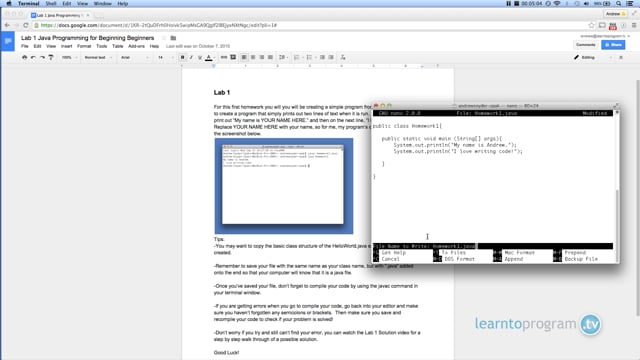Screen dimensions: 640x360
Task: Toggle Underline formatting in Docs toolbar
Action: (x=200, y=58)
